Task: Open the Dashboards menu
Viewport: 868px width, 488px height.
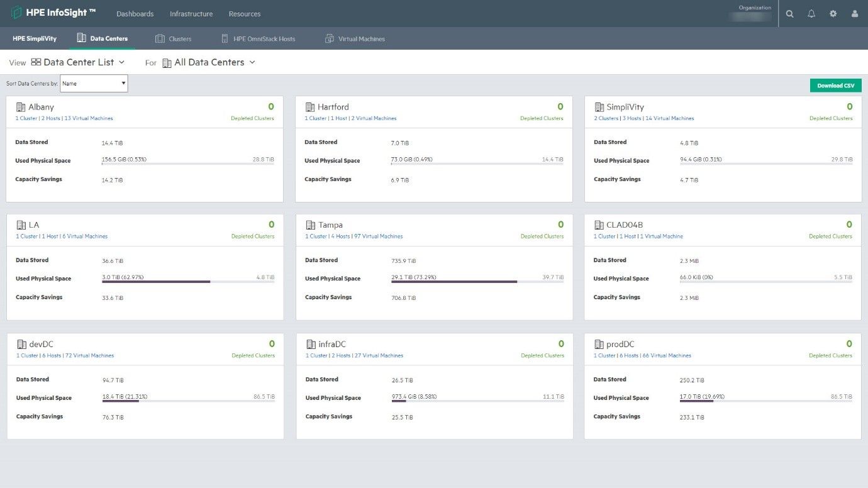Action: coord(135,14)
